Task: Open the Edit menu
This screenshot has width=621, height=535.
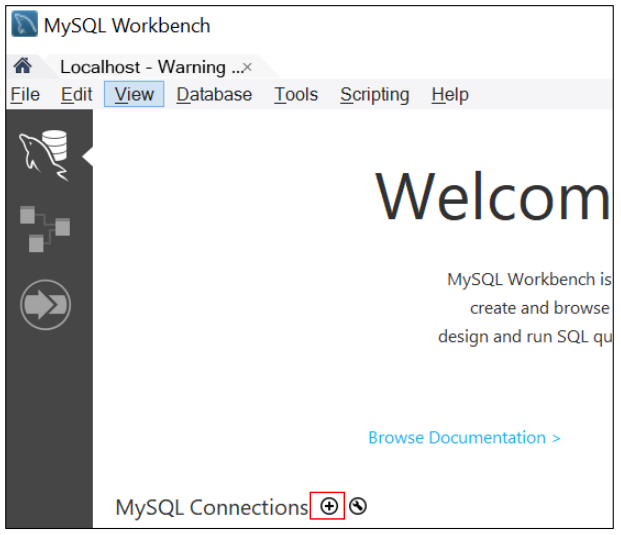Action: [x=76, y=95]
